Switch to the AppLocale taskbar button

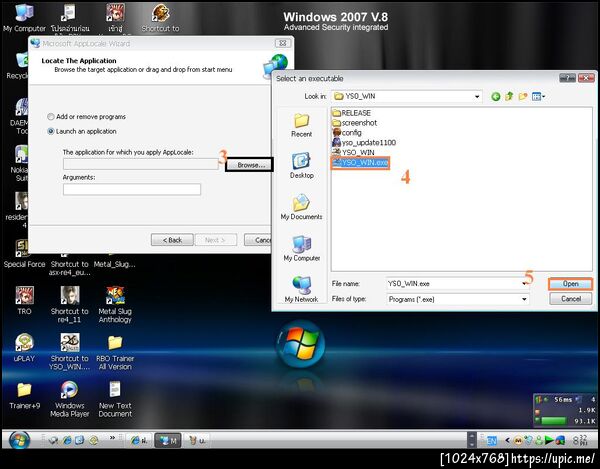click(168, 440)
